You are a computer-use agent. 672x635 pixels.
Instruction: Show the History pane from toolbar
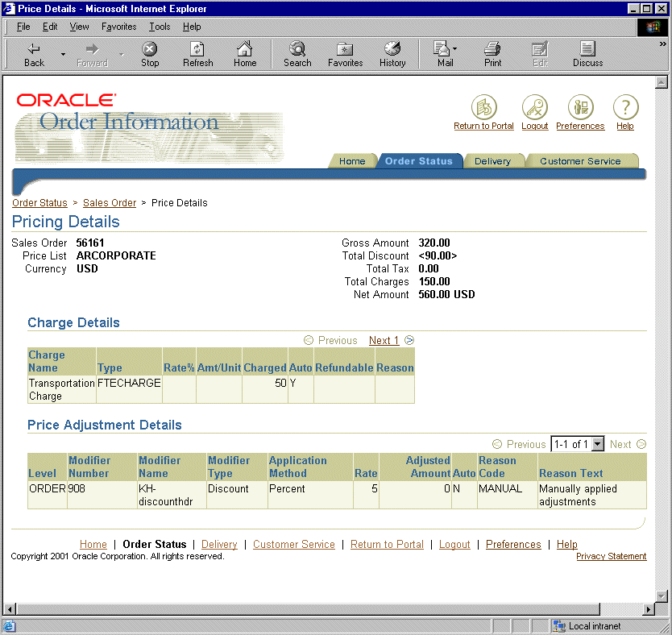tap(392, 55)
